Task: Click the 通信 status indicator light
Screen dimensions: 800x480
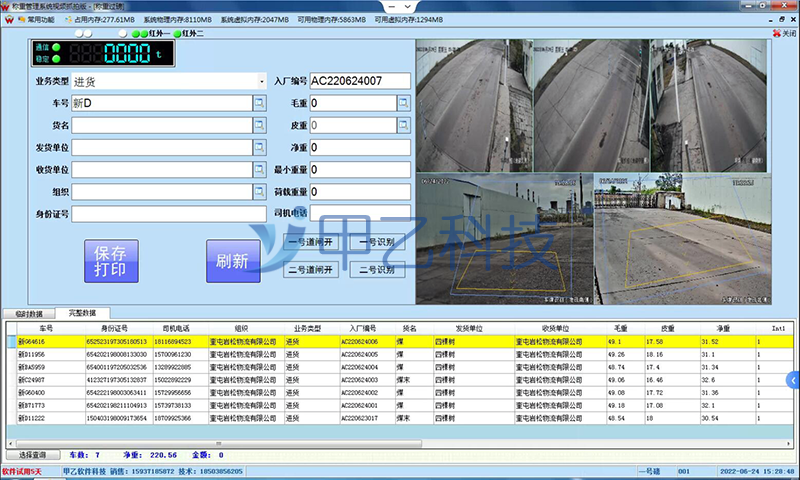Action: tap(55, 46)
